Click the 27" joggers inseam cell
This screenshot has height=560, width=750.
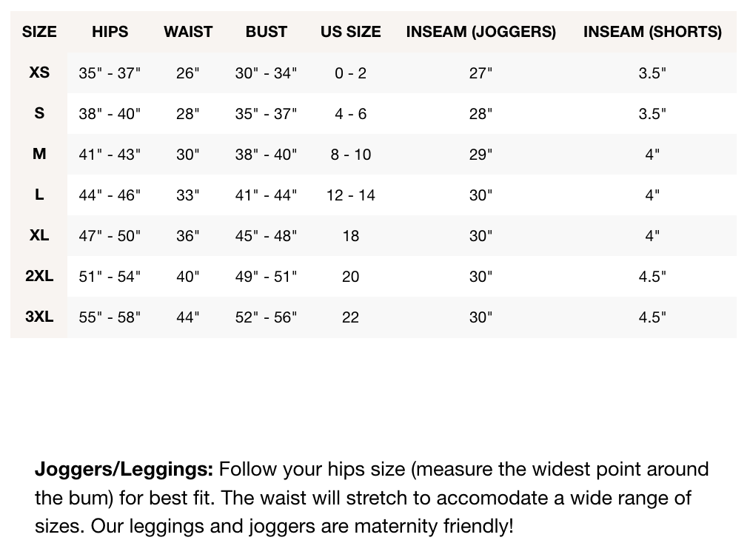pyautogui.click(x=481, y=73)
